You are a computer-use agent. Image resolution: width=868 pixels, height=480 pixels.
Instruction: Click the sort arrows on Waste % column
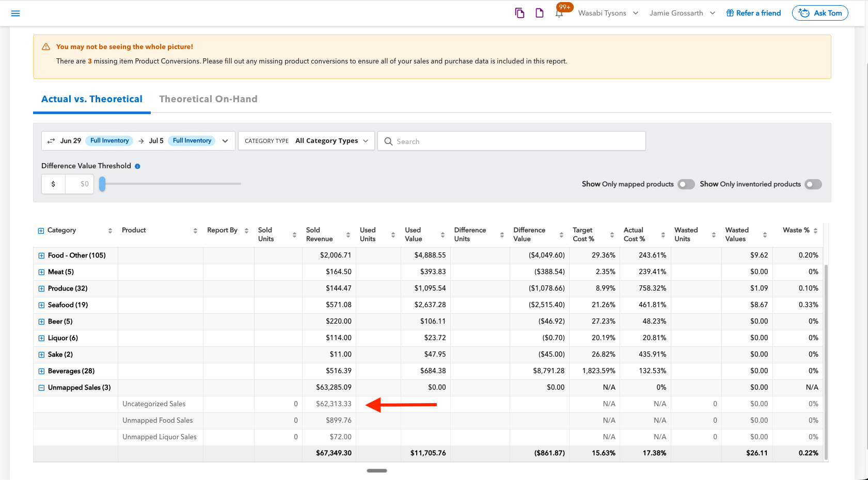[815, 231]
